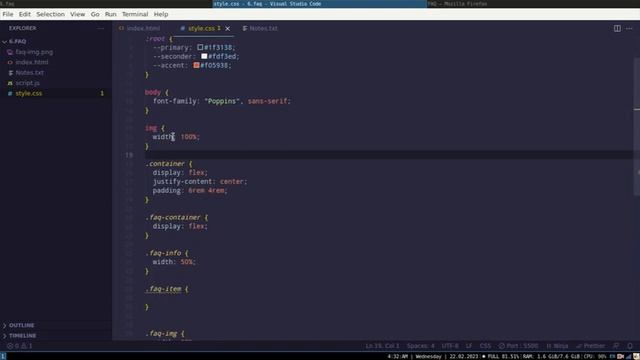The image size is (640, 360).
Task: Click the Prettier status bar item
Action: pos(590,346)
